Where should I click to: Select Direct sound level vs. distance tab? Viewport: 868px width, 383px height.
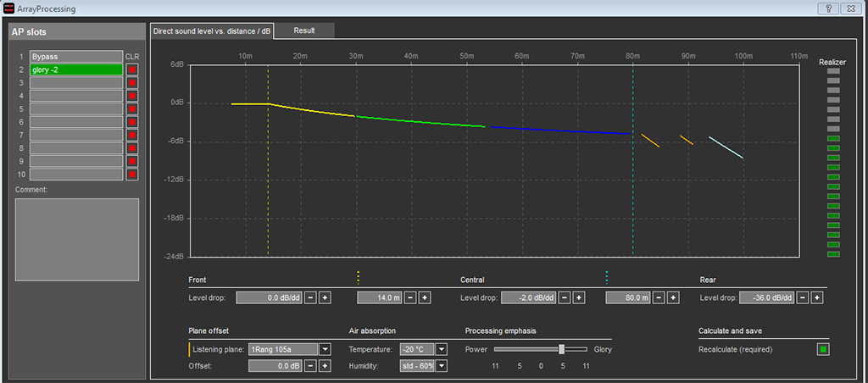[212, 31]
